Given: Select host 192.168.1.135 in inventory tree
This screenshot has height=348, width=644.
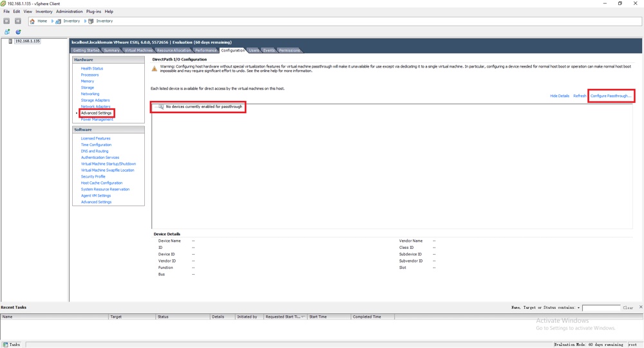Looking at the screenshot, I should pos(27,41).
